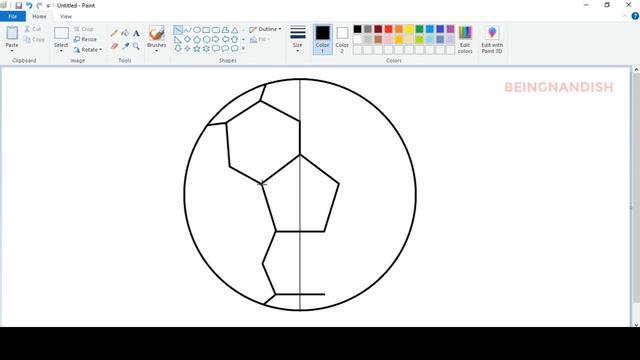Image resolution: width=640 pixels, height=360 pixels.
Task: Click the Redo arrow in title bar
Action: coord(39,5)
